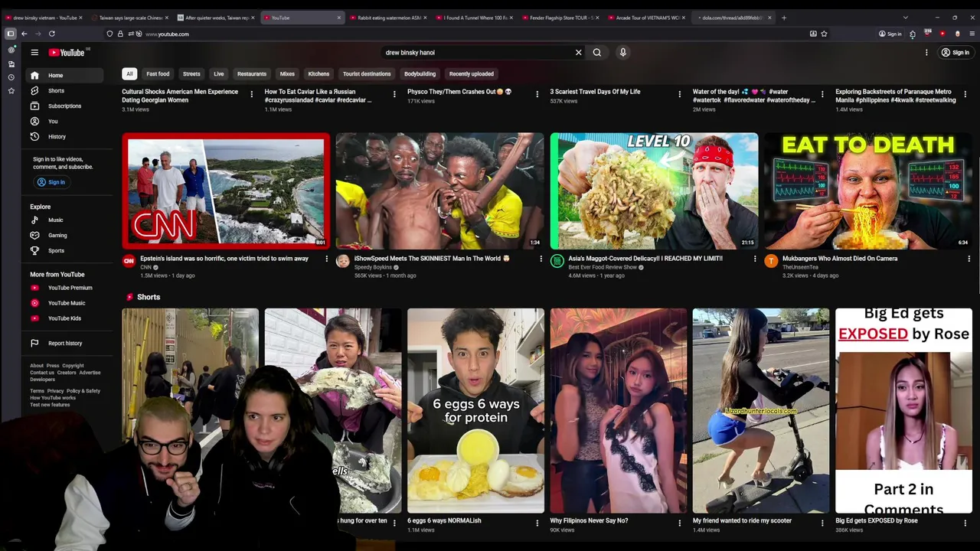This screenshot has height=551, width=980.
Task: Toggle the browser sidebar panel button
Action: (10, 34)
